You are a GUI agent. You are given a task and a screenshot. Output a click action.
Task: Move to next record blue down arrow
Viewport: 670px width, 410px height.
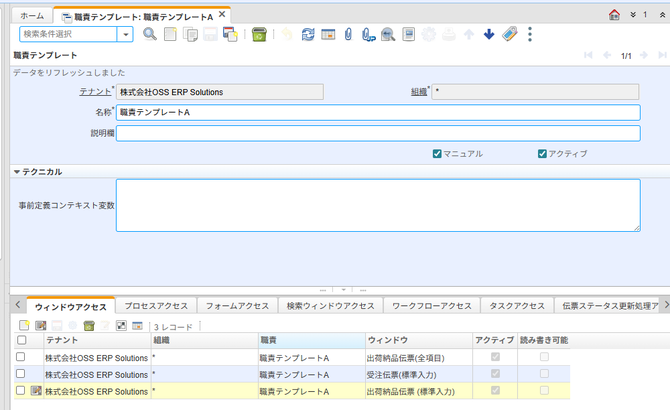tap(489, 34)
